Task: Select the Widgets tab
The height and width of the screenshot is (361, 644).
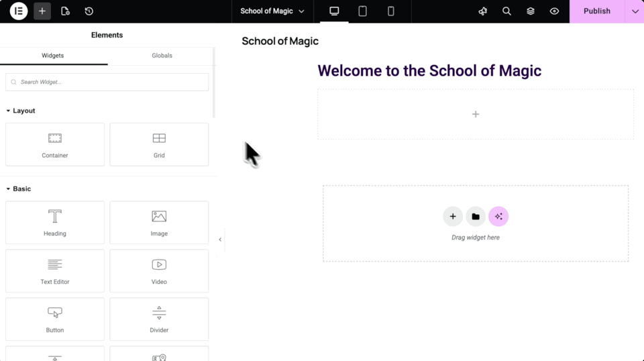Action: pos(53,56)
